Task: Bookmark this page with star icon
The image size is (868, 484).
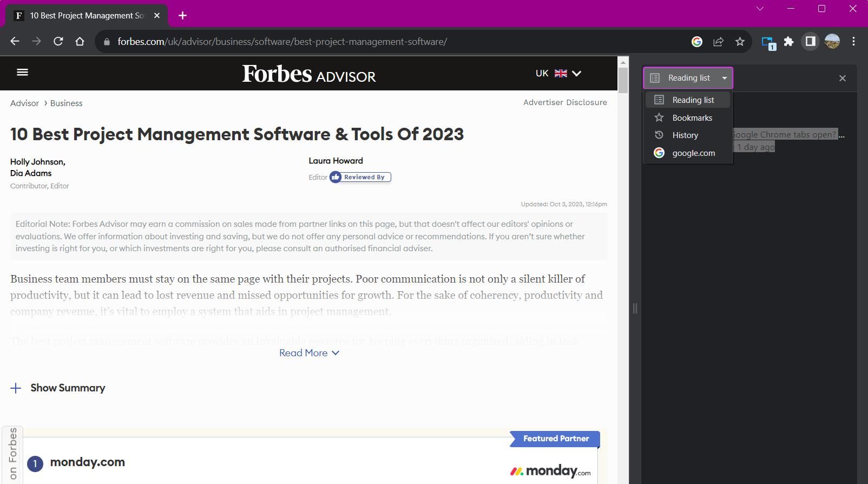Action: click(740, 42)
